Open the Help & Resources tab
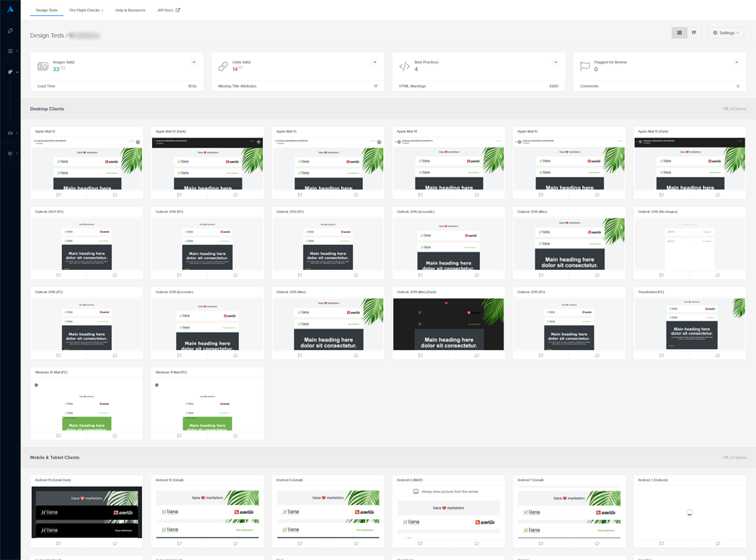Viewport: 756px width, 560px height. click(130, 11)
